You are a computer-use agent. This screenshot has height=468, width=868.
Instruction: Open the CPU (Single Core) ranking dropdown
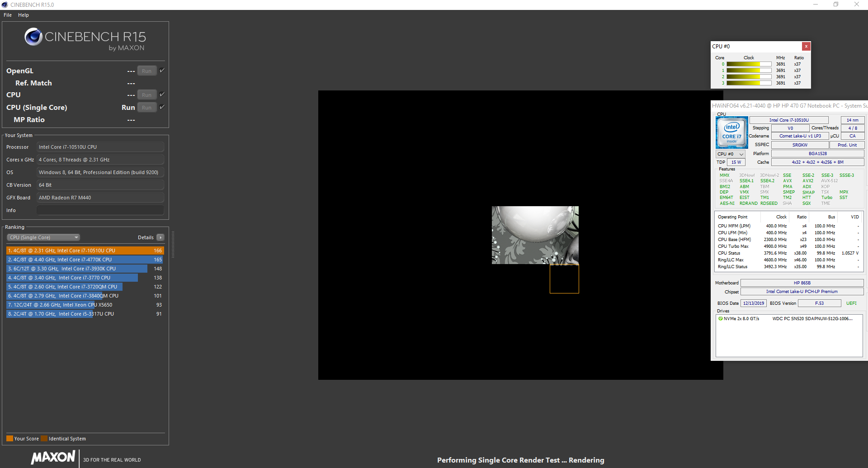coord(43,237)
